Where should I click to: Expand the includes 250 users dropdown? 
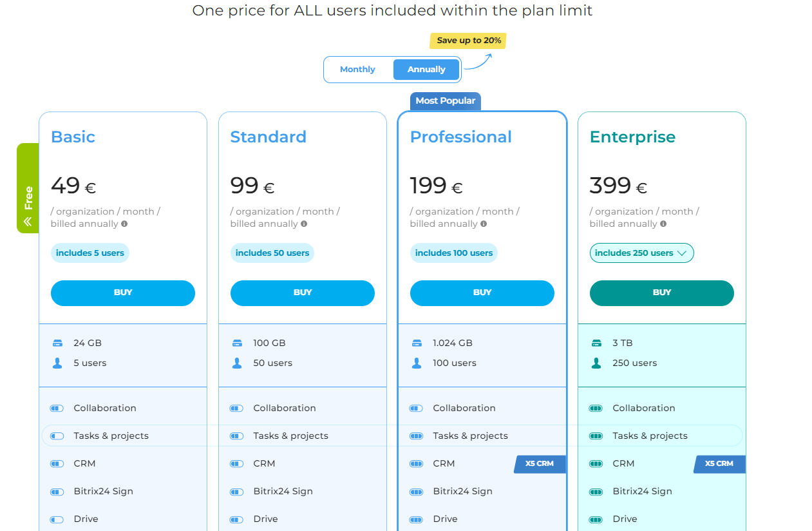pos(641,253)
